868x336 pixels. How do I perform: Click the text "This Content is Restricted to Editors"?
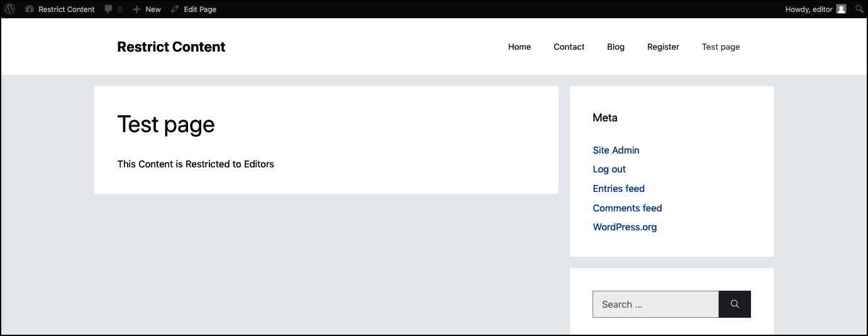point(196,164)
